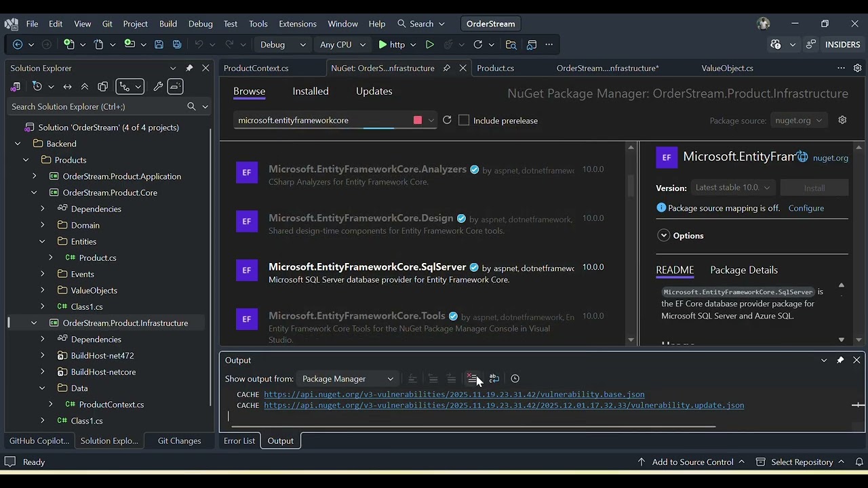Open the Show output from dropdown
The width and height of the screenshot is (868, 488).
click(x=347, y=379)
